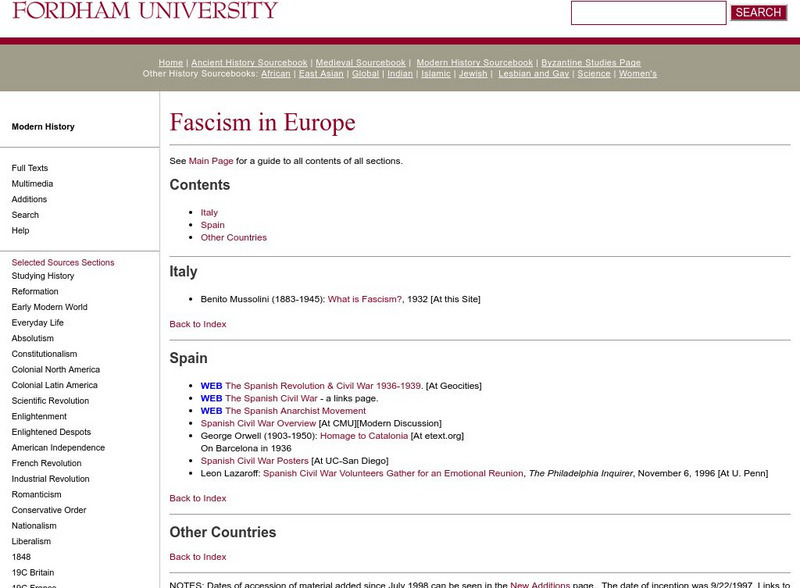Select the Multimedia sidebar entry
This screenshot has width=800, height=588.
click(31, 183)
